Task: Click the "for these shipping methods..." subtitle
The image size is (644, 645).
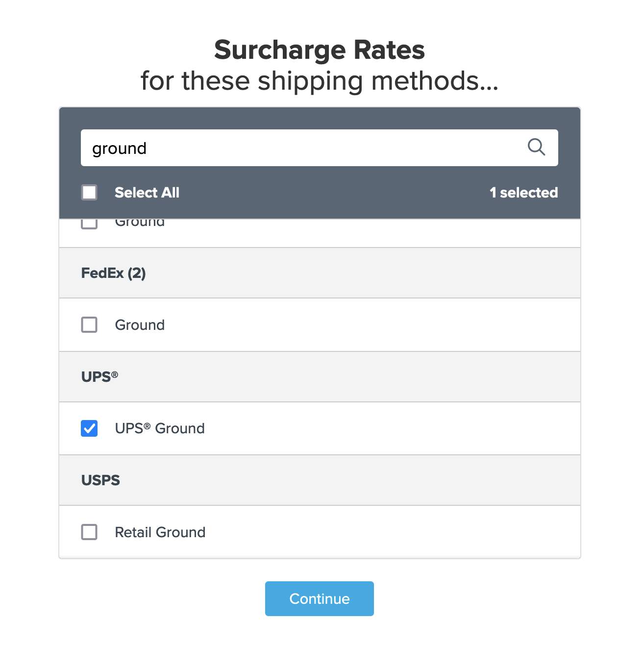Action: (320, 81)
